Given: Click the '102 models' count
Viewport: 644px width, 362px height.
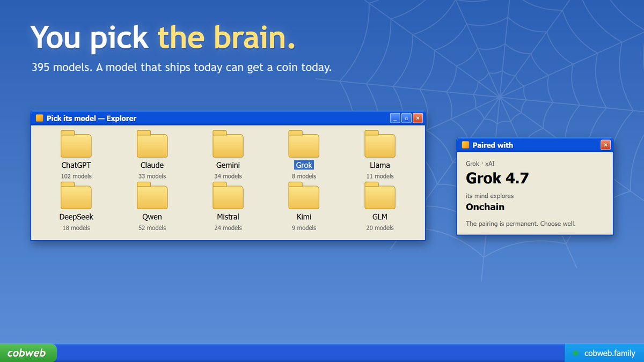Looking at the screenshot, I should click(76, 176).
